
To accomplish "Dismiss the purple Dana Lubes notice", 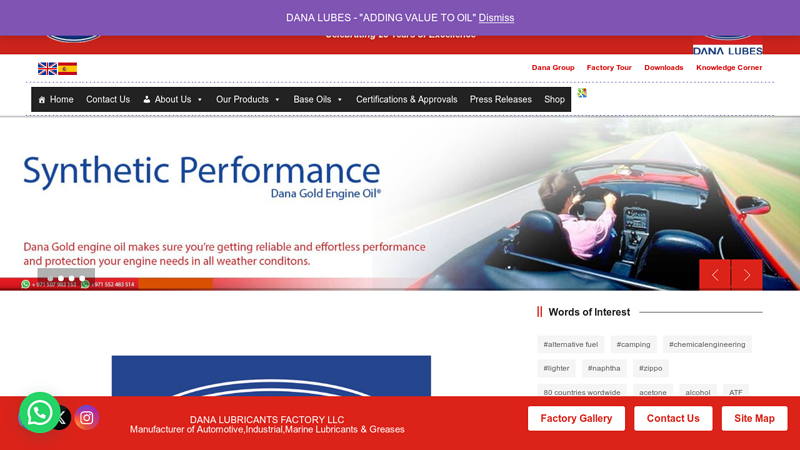I will pos(496,18).
